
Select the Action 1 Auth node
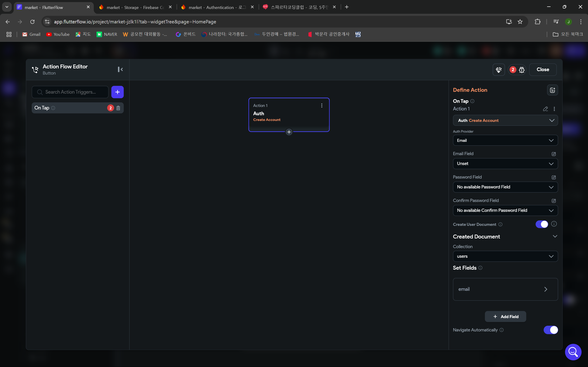[x=289, y=115]
